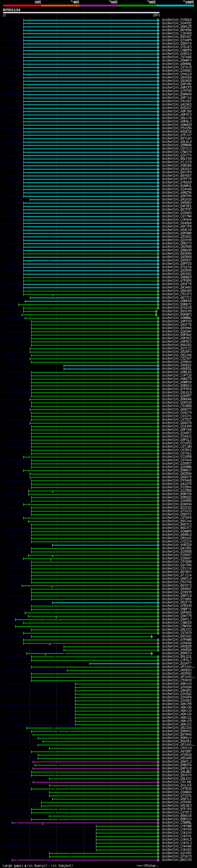
Task: Click the query end position 290
Action: [155, 15]
